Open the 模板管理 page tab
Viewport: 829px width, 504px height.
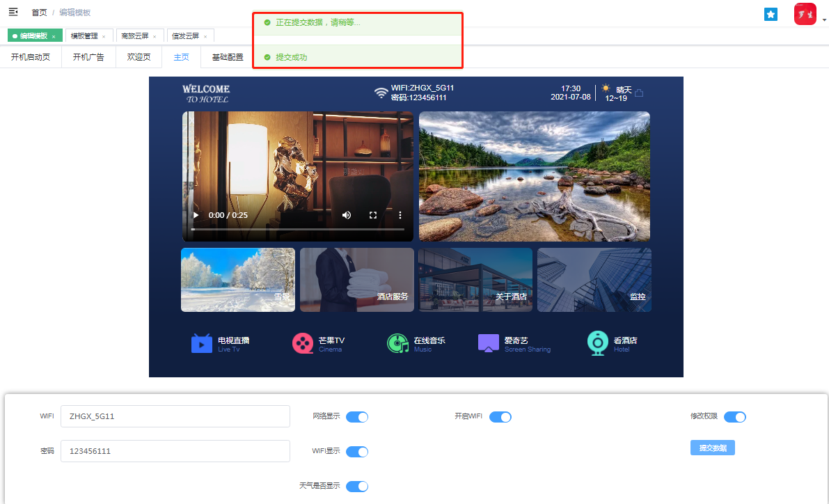pyautogui.click(x=84, y=36)
